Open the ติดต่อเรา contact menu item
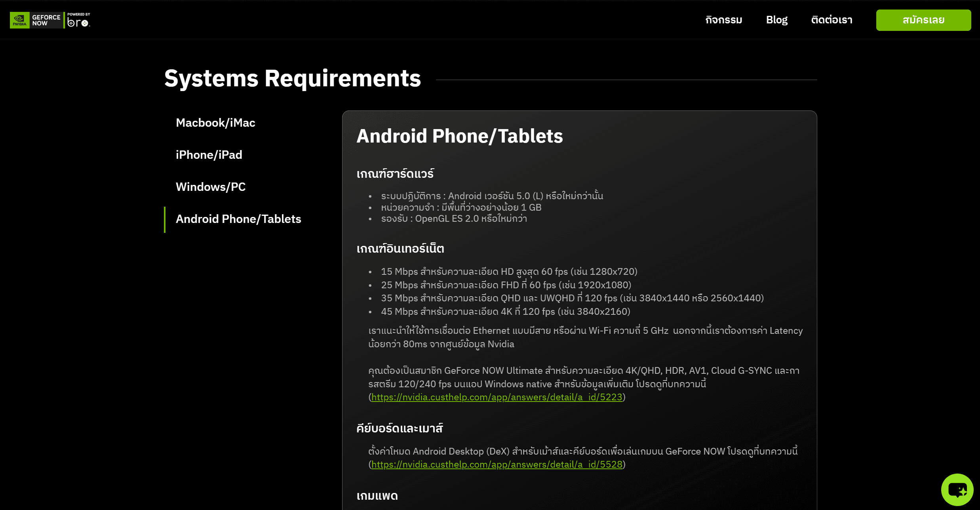Viewport: 980px width, 510px height. coord(832,20)
